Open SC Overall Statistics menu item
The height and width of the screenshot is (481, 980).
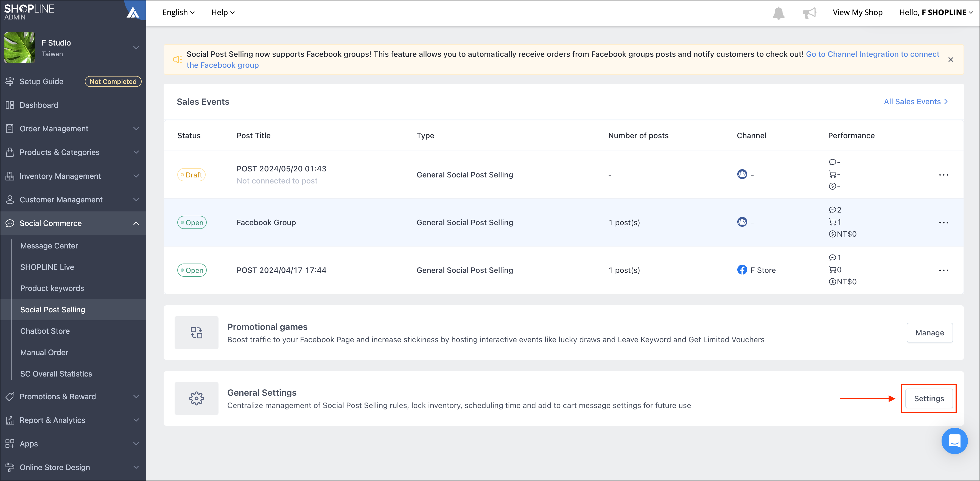(56, 374)
